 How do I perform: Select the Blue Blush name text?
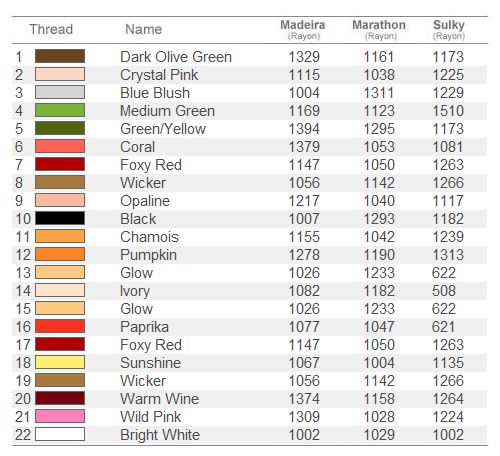[155, 93]
